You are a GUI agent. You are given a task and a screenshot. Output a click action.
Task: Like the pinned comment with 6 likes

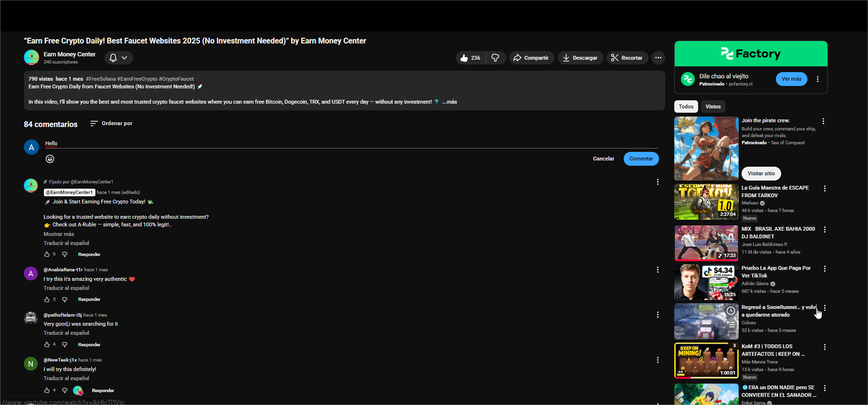coord(47,254)
